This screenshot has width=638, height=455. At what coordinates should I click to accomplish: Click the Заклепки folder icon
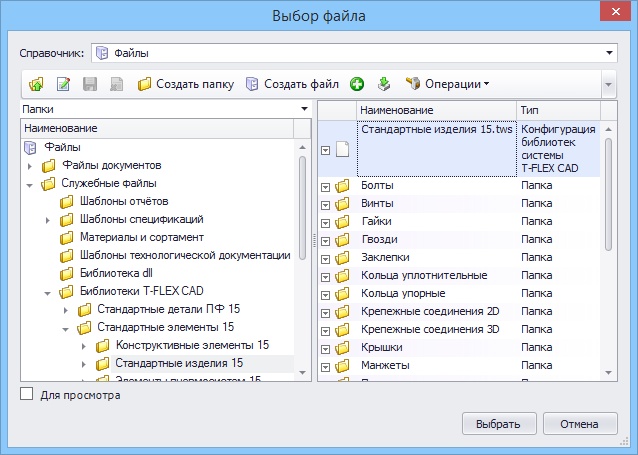tap(342, 258)
